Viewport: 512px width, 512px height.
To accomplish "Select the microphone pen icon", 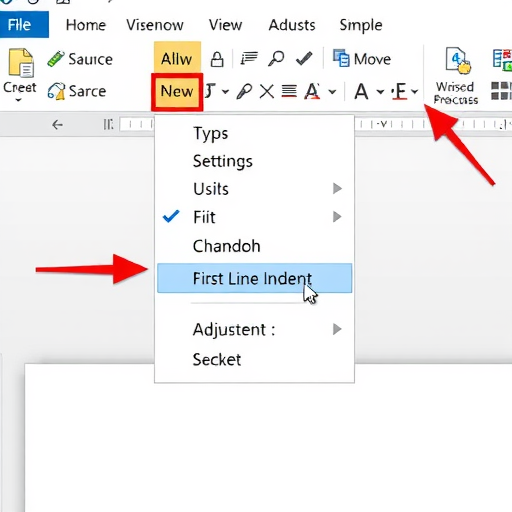I will click(244, 91).
